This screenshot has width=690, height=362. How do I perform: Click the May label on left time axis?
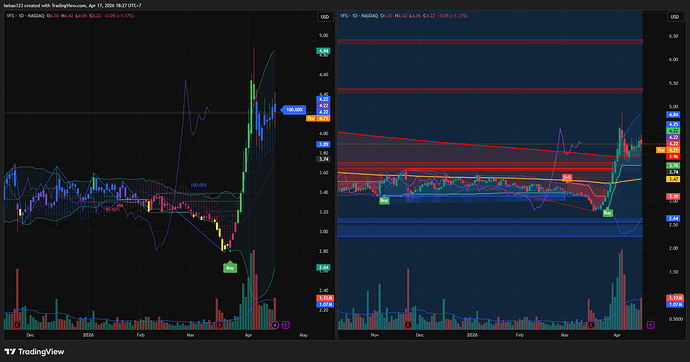coord(303,335)
